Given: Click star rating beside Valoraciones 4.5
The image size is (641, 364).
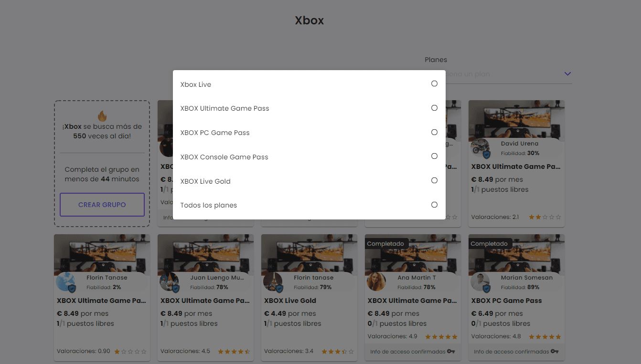Looking at the screenshot, I should (234, 351).
